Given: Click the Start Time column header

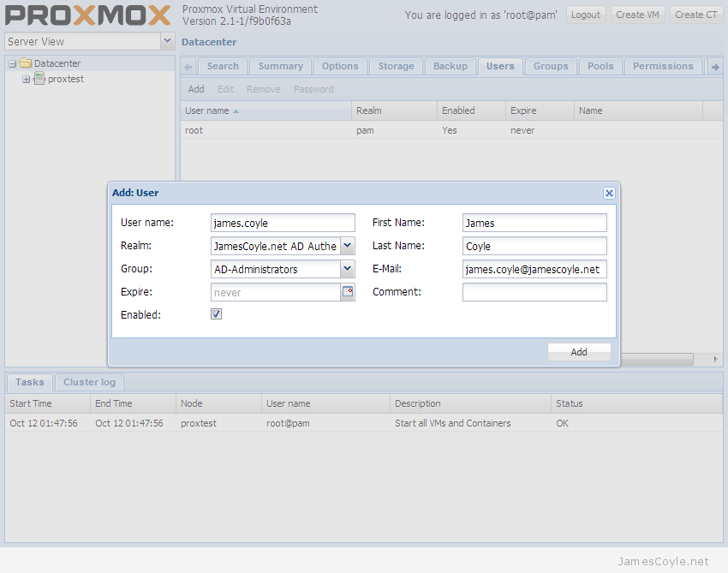Looking at the screenshot, I should [x=48, y=403].
